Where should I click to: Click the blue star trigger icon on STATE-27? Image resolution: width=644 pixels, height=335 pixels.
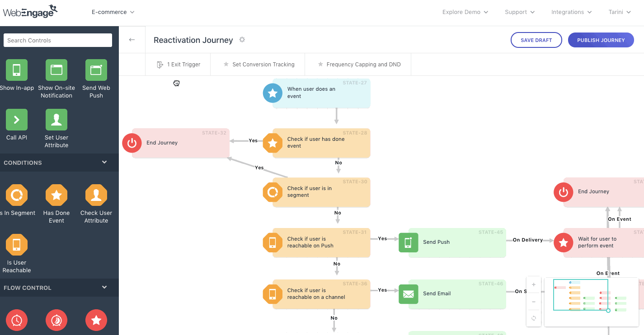click(273, 93)
